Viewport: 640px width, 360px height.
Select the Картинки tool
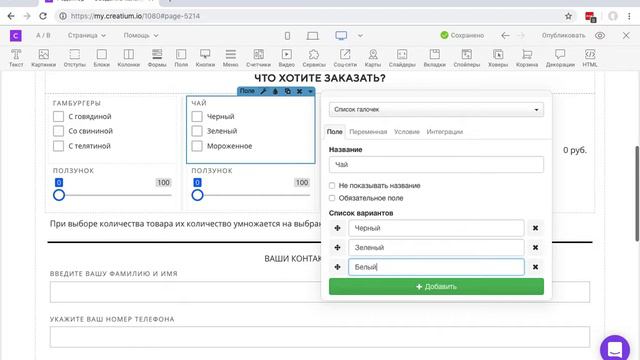pyautogui.click(x=43, y=58)
